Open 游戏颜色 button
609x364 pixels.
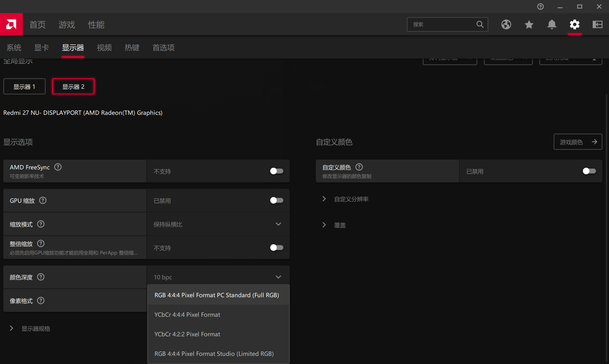[x=578, y=142]
